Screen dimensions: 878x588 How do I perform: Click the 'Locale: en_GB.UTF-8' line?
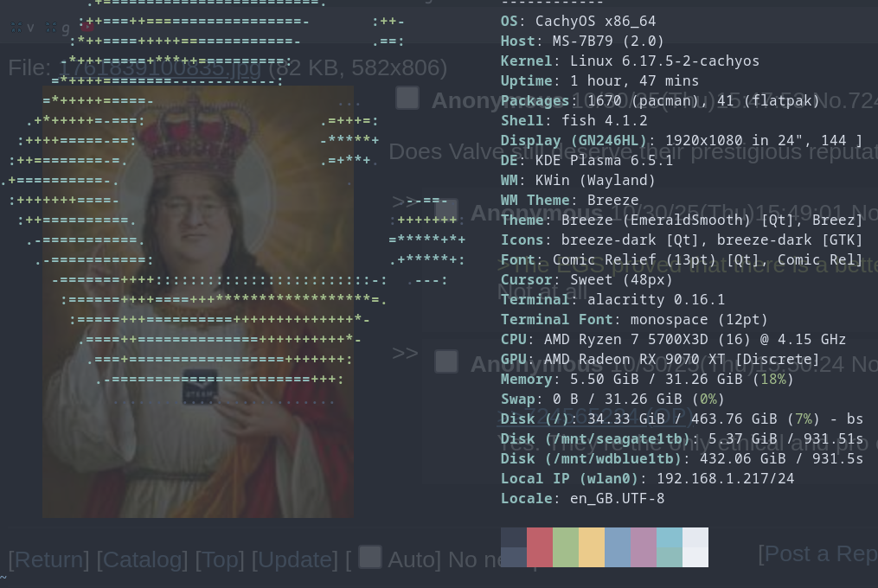click(x=582, y=499)
